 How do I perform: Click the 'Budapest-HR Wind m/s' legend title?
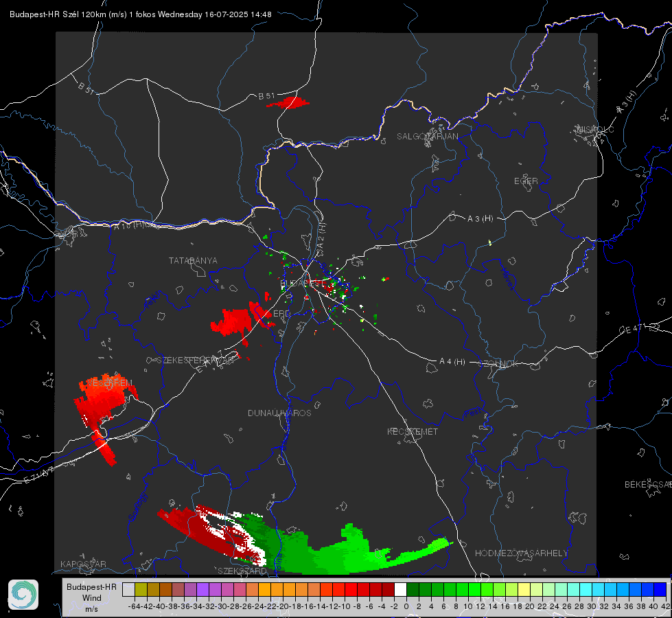pyautogui.click(x=91, y=597)
